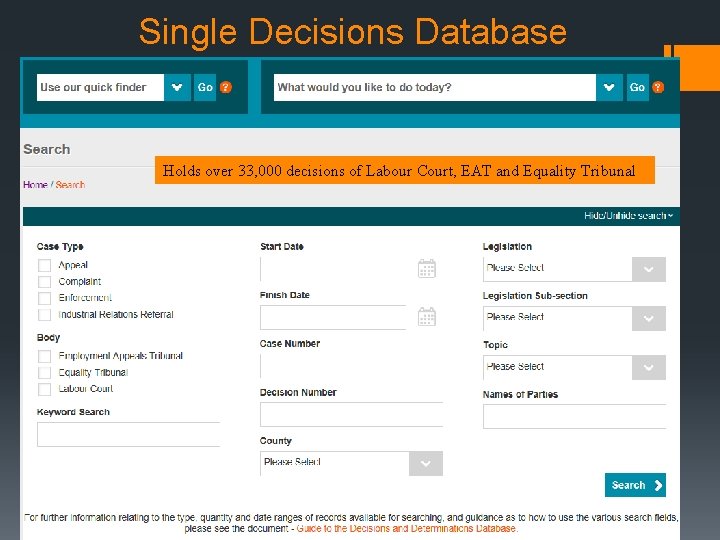Tick the Employment Appeals Tribunal checkbox
Image resolution: width=720 pixels, height=540 pixels.
click(45, 356)
